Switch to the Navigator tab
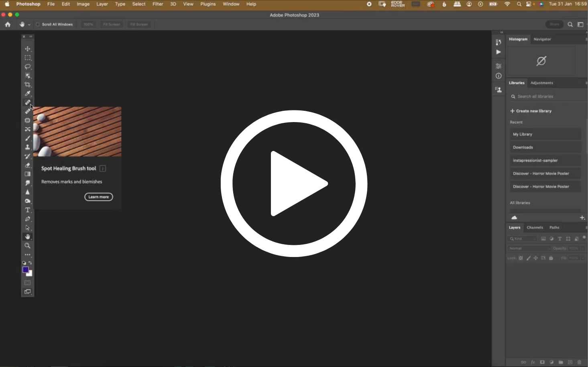The image size is (588, 367). point(542,39)
